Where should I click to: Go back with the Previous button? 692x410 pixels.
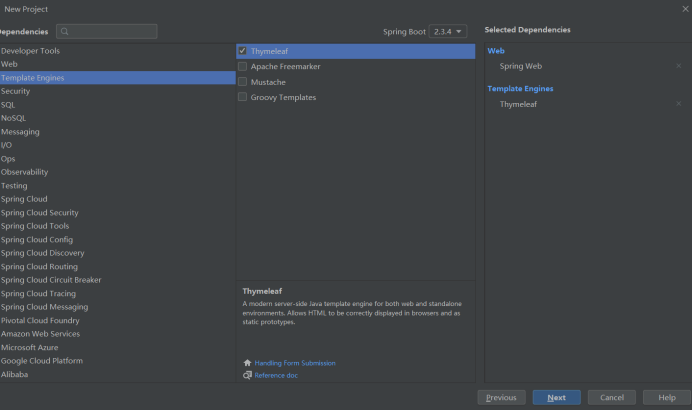[501, 397]
